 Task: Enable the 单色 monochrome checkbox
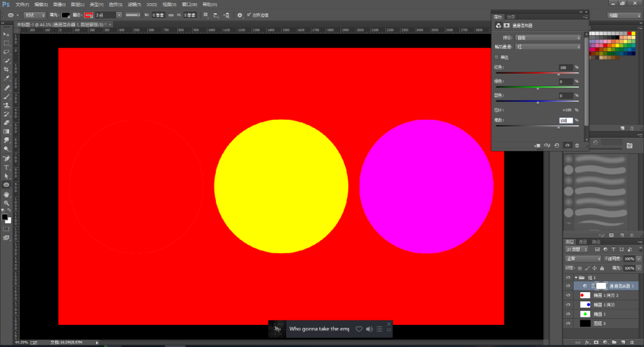(x=497, y=57)
